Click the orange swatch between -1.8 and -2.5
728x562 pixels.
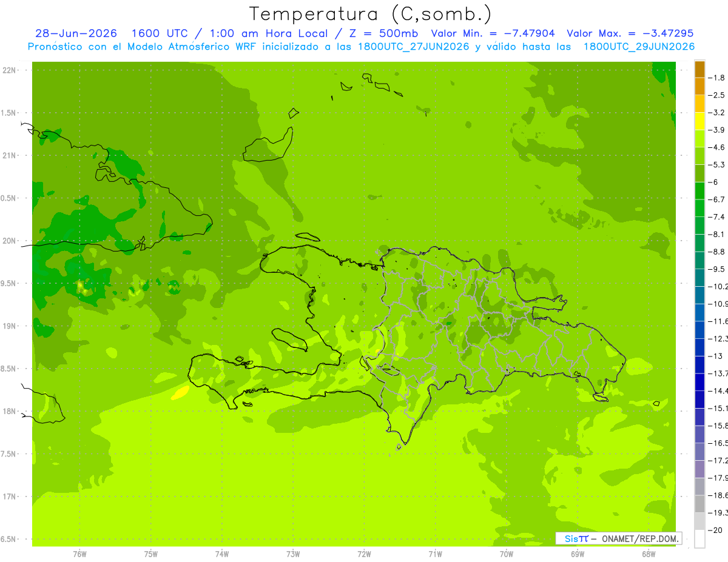pos(699,86)
